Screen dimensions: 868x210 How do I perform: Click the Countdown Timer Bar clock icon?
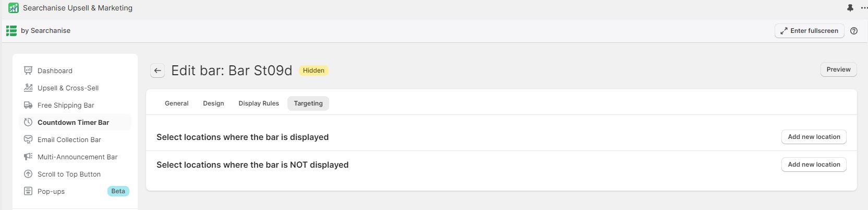[28, 122]
